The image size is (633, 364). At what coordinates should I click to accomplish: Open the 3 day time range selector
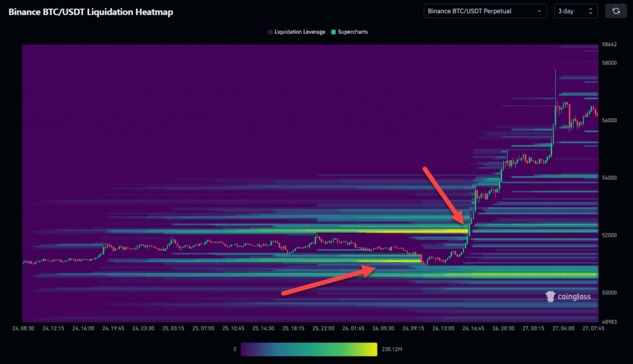pos(576,11)
